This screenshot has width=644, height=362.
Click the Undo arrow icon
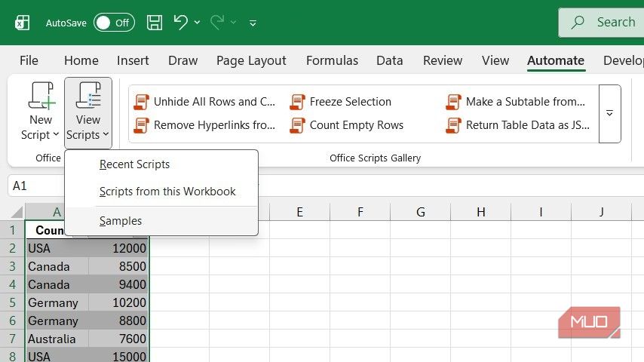click(180, 22)
